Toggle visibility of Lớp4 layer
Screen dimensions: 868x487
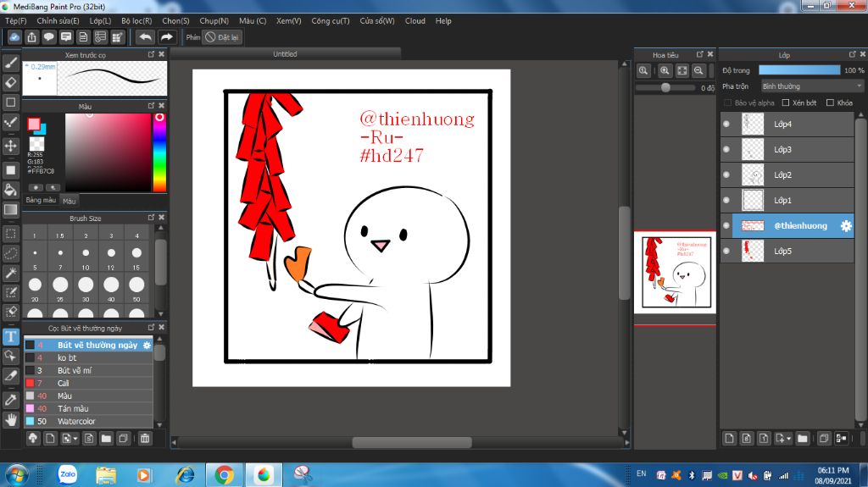726,124
